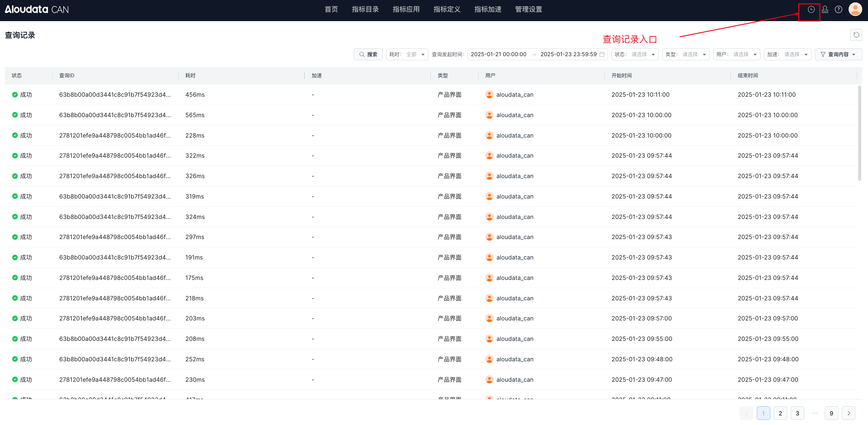Expand the 耗时 dropdown

click(407, 54)
